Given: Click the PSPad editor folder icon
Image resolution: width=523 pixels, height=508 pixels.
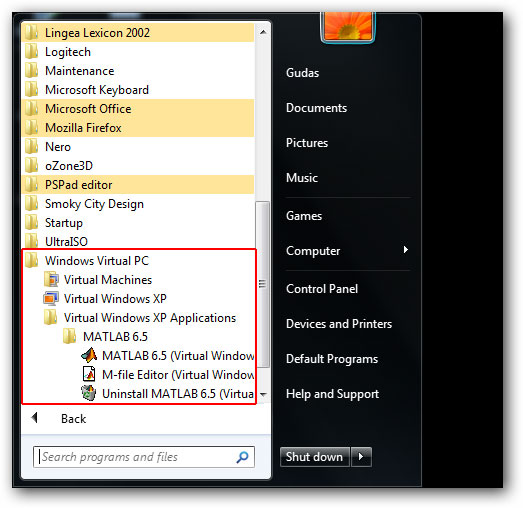Looking at the screenshot, I should click(x=32, y=184).
